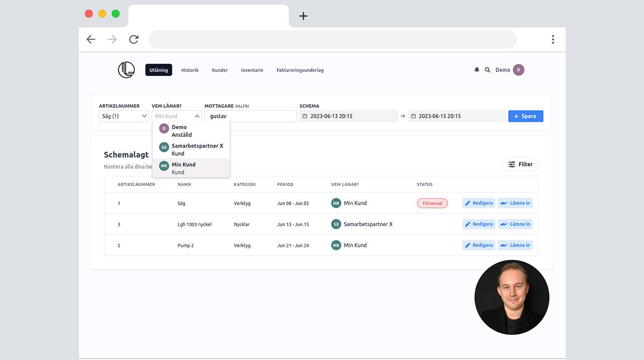This screenshot has width=644, height=360.
Task: Open the Faktureringsunderlag menu item
Action: (x=299, y=70)
